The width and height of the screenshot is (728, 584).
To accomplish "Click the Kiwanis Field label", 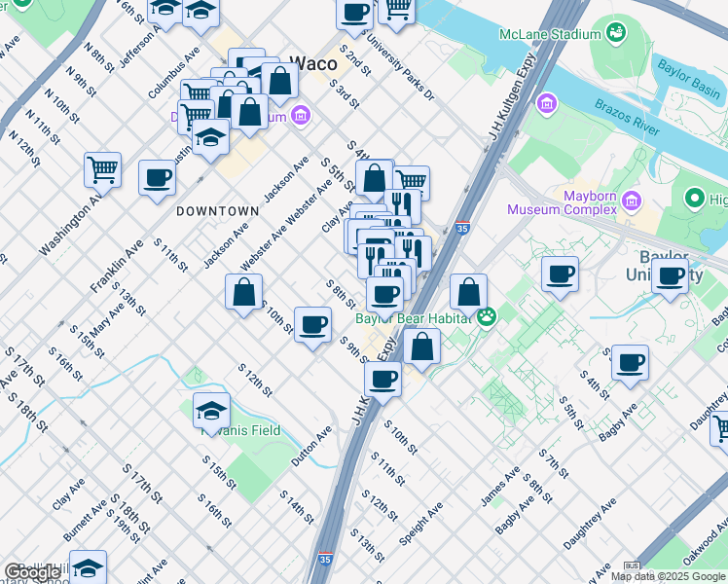I will pos(241,430).
